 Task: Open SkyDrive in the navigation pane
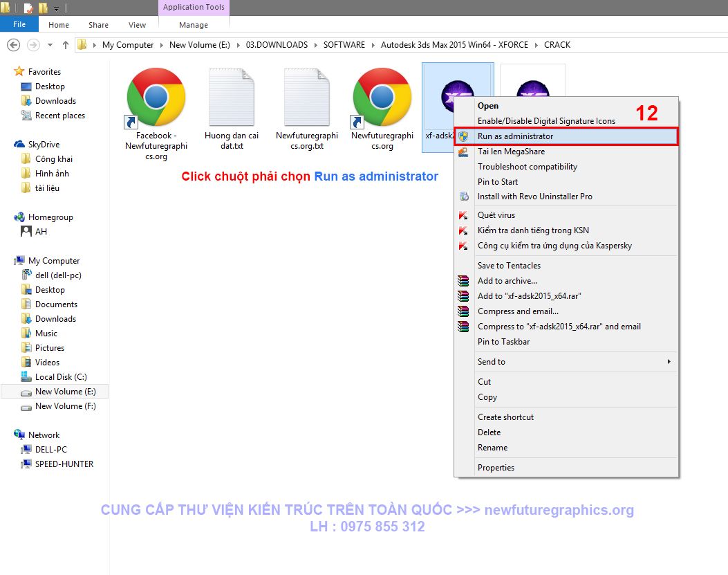44,145
